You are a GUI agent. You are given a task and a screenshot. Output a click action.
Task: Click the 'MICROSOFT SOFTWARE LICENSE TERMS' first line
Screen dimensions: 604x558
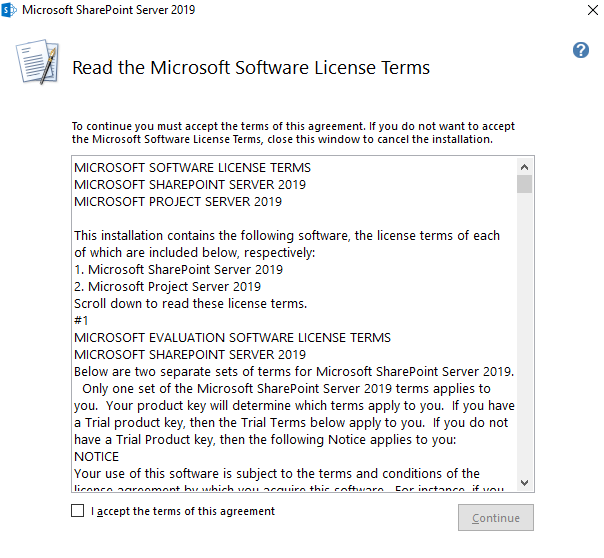click(192, 168)
